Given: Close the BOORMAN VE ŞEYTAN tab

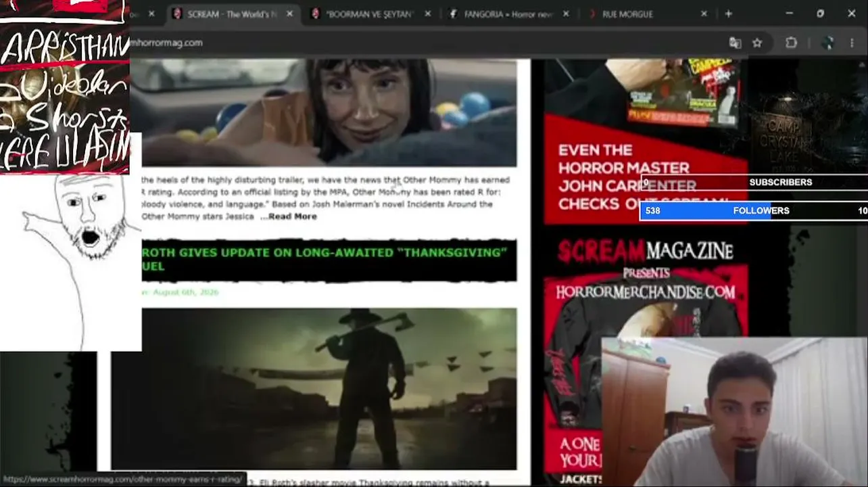Looking at the screenshot, I should click(427, 14).
